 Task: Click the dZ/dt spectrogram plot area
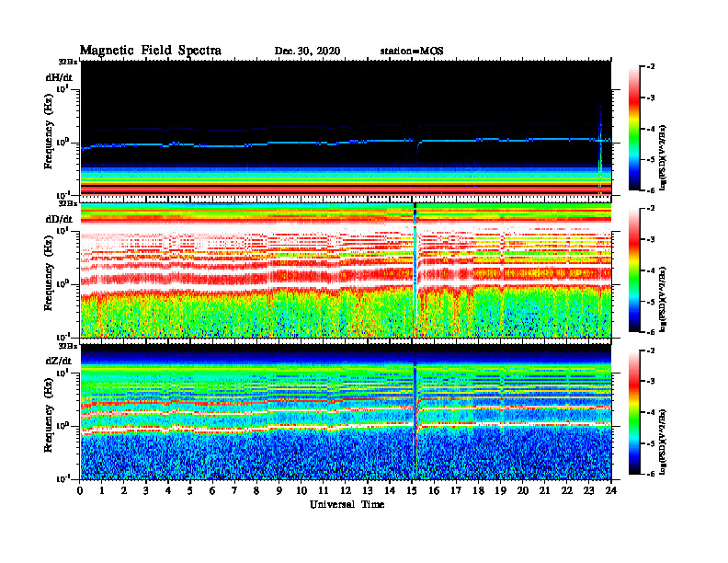346,412
